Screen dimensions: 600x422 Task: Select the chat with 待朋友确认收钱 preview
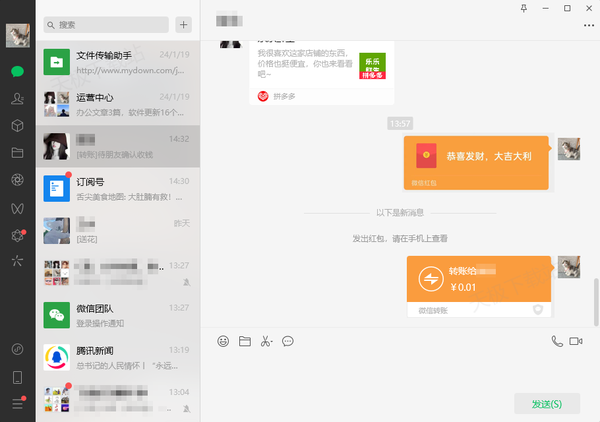click(x=118, y=147)
